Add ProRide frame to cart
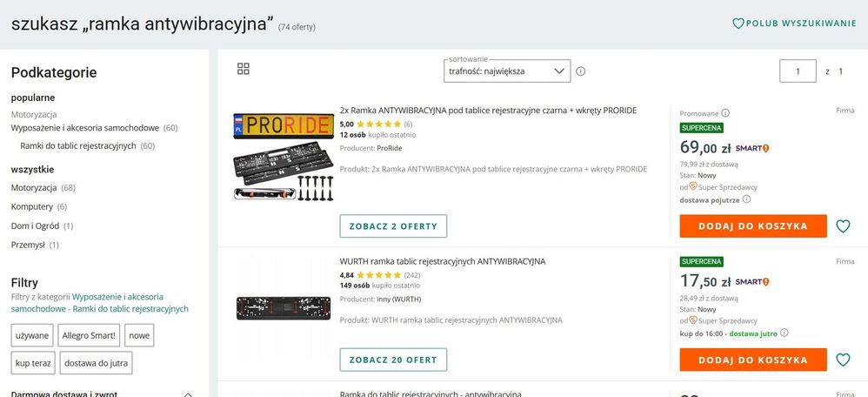 (x=752, y=226)
